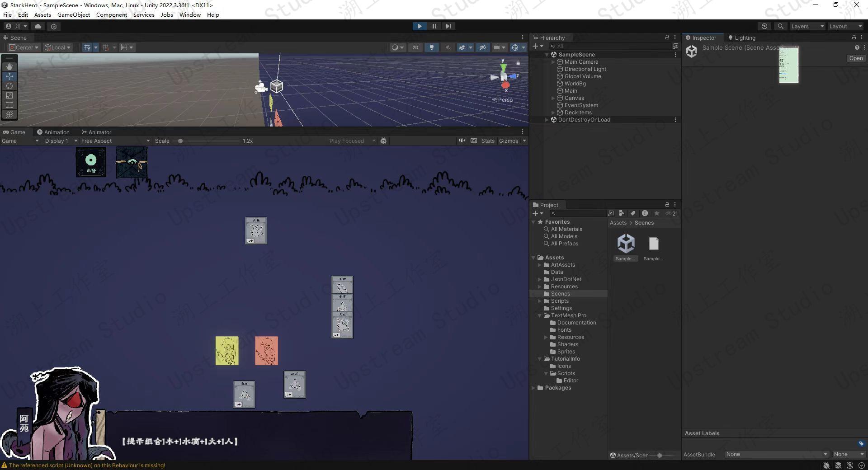The image size is (868, 470).
Task: Toggle 2D view mode in Scene
Action: (x=415, y=47)
